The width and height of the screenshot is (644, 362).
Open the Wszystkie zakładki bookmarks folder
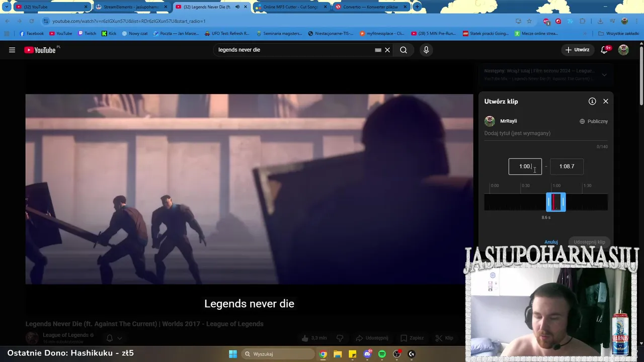tap(618, 34)
